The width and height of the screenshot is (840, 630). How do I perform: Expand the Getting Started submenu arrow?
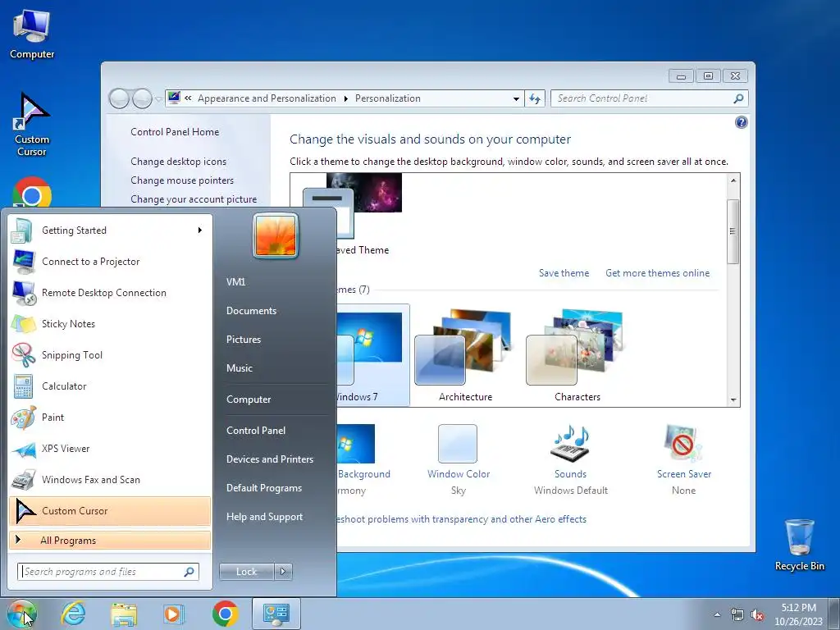tap(200, 231)
